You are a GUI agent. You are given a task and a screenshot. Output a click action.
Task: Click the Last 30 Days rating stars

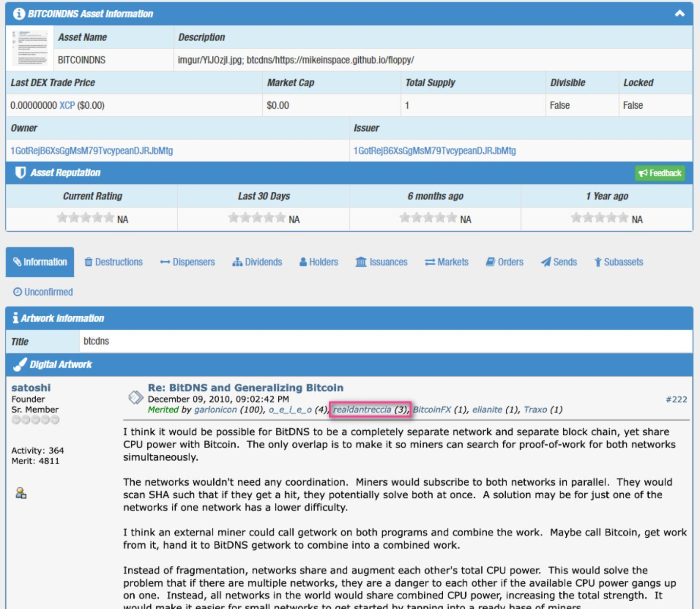[x=257, y=218]
